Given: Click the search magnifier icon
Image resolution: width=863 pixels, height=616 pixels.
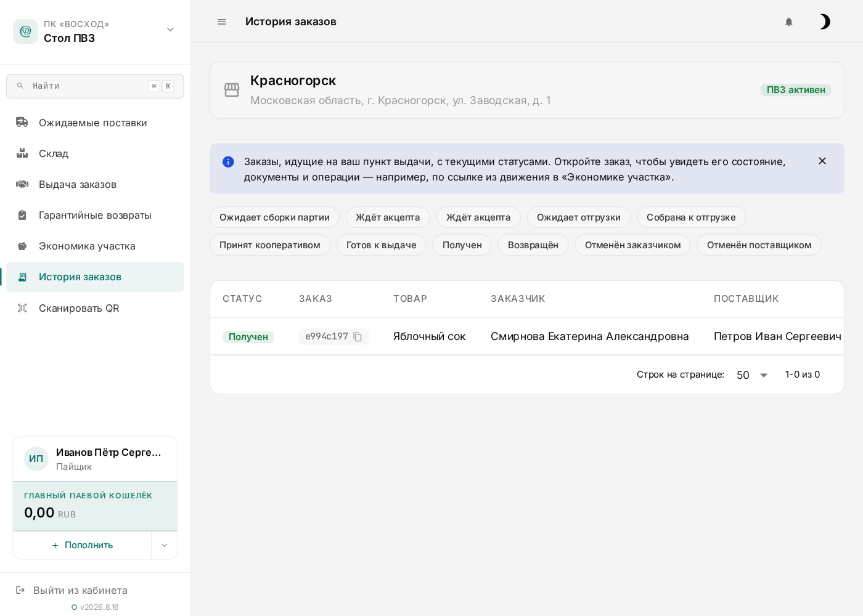Looking at the screenshot, I should coord(20,86).
